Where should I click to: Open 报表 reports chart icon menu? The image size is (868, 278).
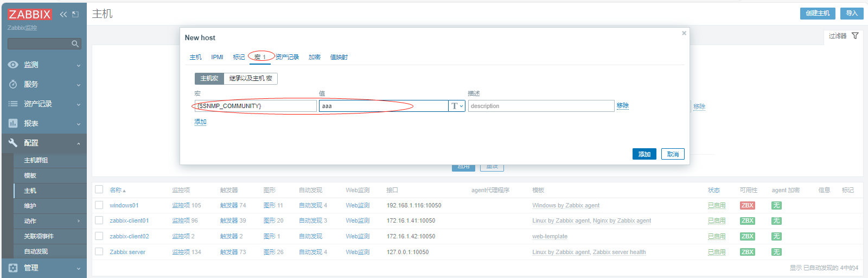(x=13, y=123)
